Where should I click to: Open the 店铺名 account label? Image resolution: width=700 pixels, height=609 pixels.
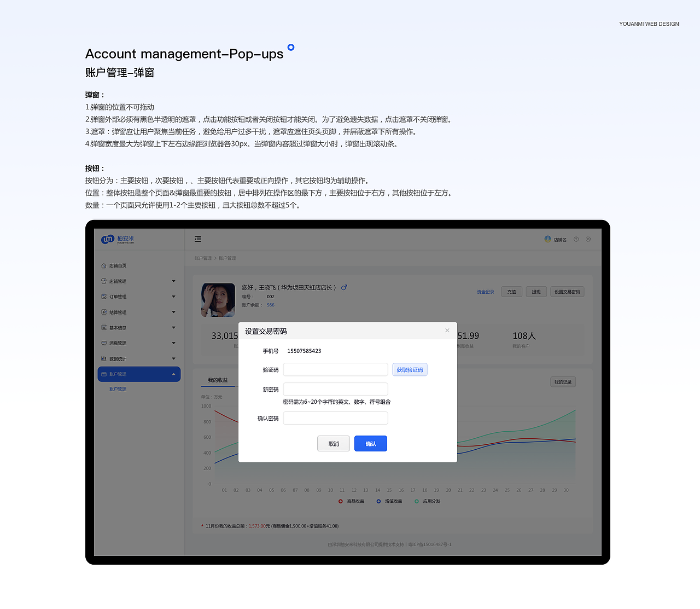pyautogui.click(x=560, y=240)
